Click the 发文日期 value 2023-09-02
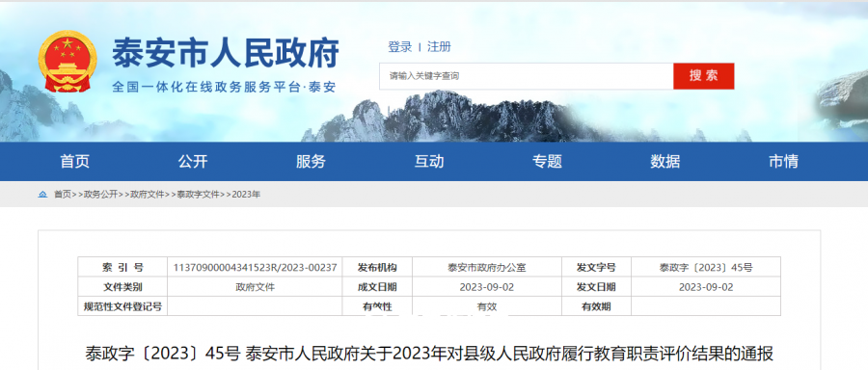The height and width of the screenshot is (370, 868). pos(706,287)
